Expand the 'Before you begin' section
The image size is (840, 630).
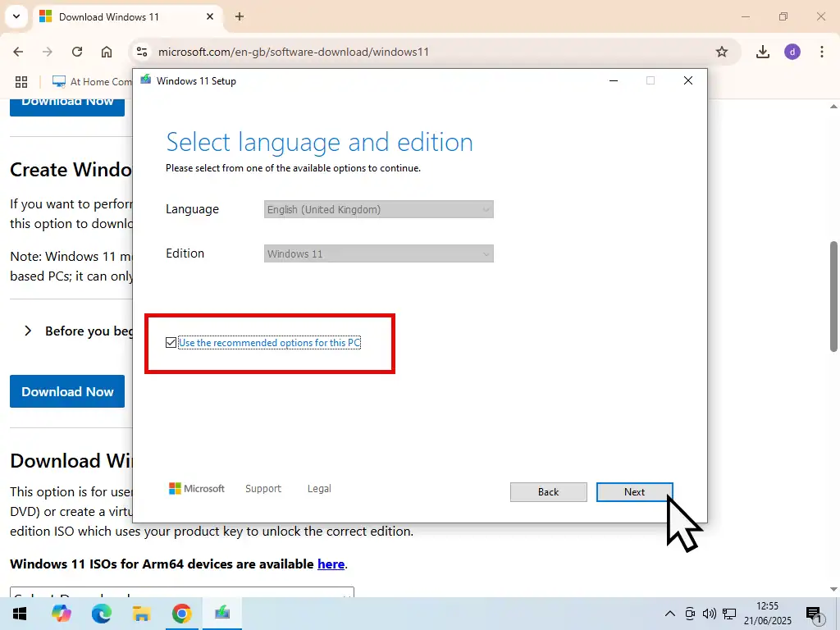pyautogui.click(x=28, y=331)
